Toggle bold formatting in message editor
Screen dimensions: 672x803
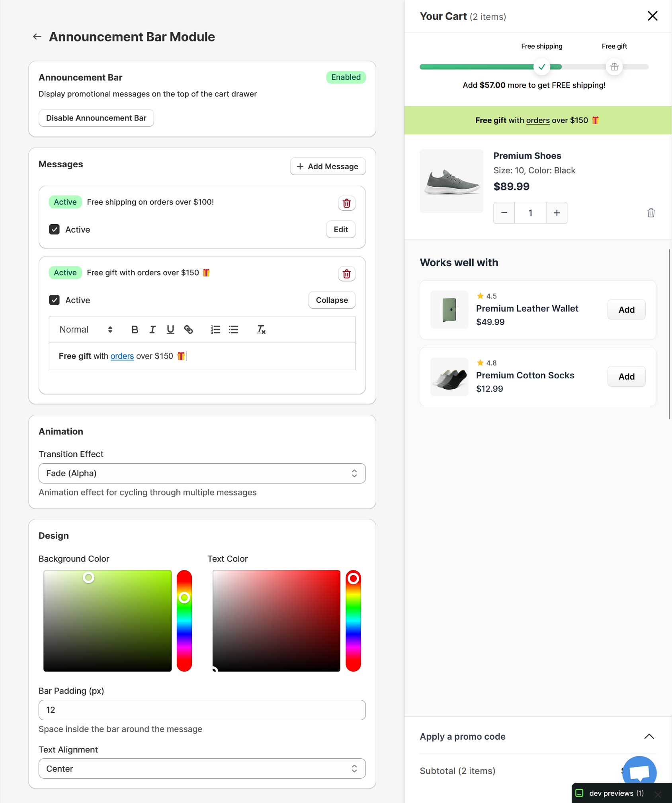pos(135,329)
